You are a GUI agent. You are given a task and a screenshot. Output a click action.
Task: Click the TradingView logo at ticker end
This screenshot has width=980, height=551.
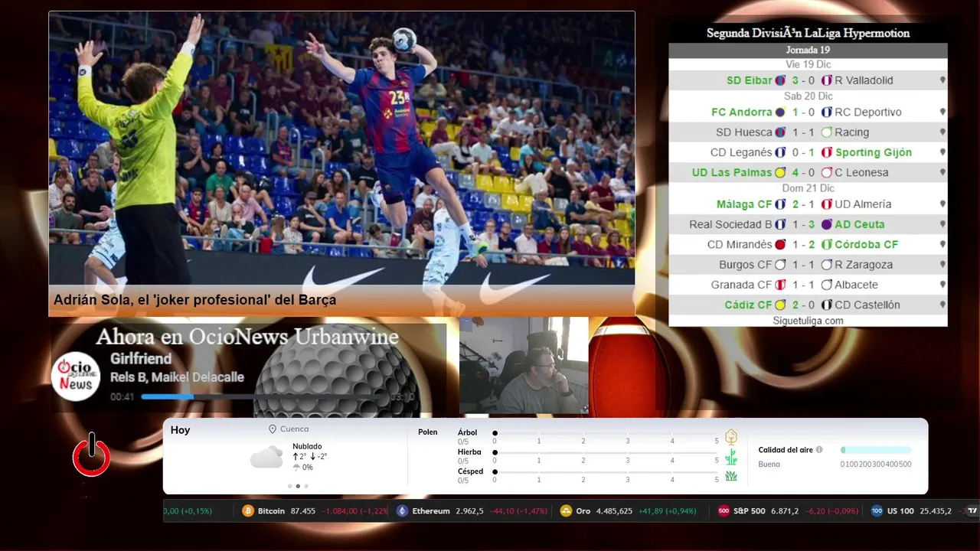pyautogui.click(x=972, y=510)
